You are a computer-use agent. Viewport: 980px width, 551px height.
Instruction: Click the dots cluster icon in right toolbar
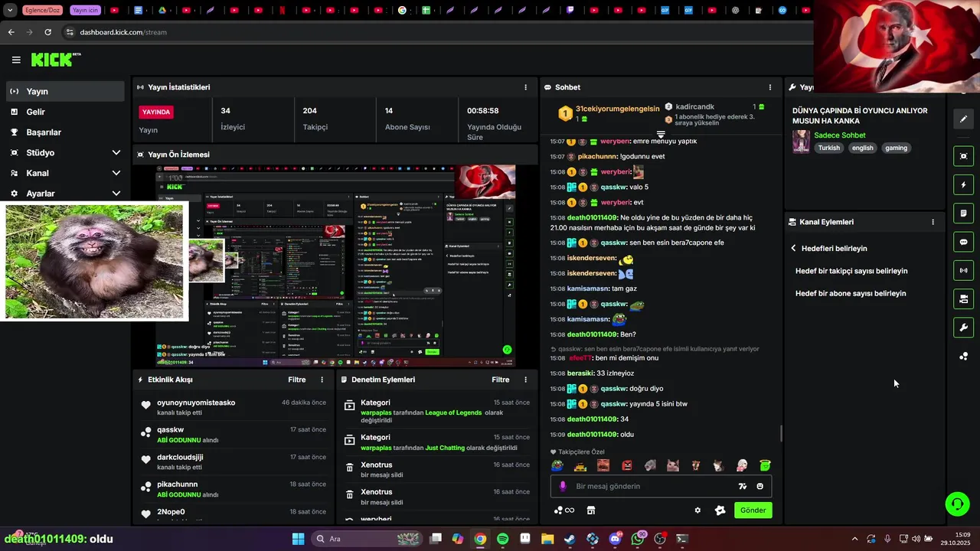963,357
